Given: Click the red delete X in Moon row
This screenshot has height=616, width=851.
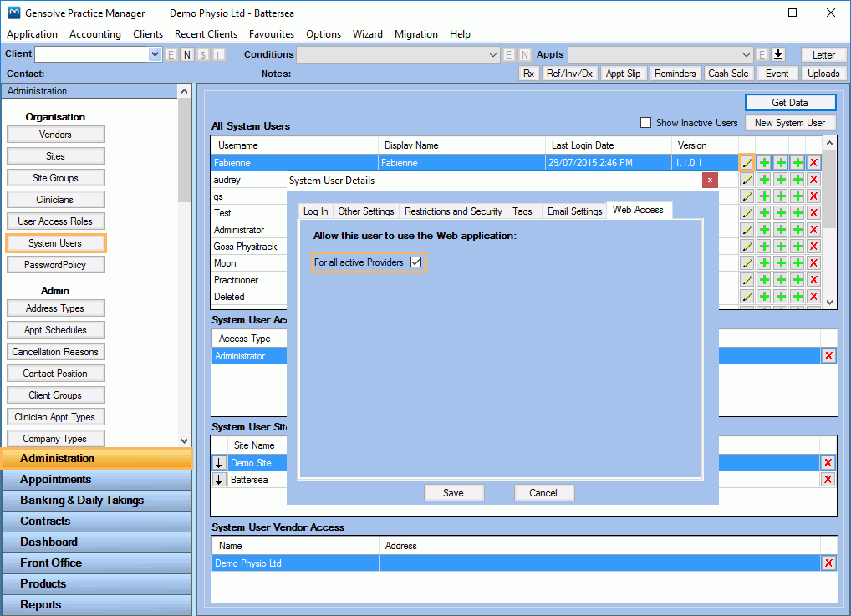Looking at the screenshot, I should (813, 263).
